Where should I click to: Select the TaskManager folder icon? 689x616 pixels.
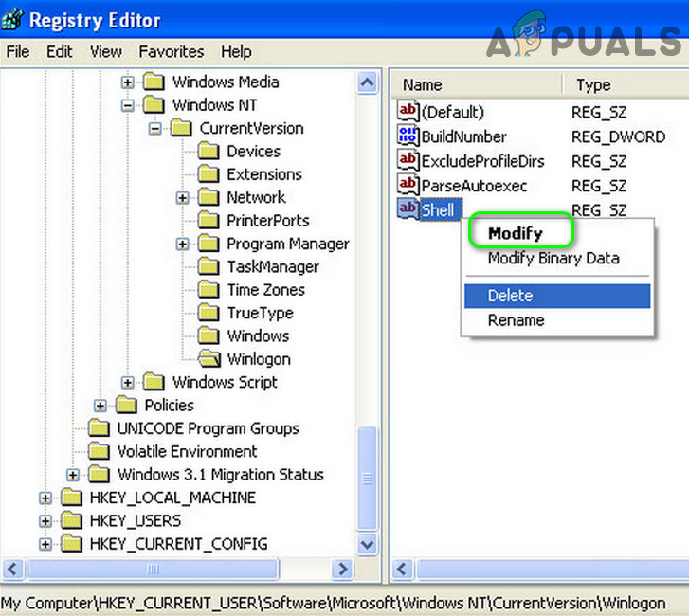209,266
